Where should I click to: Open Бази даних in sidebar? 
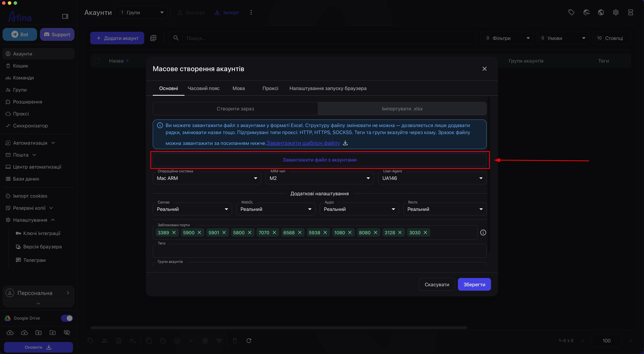point(39,179)
